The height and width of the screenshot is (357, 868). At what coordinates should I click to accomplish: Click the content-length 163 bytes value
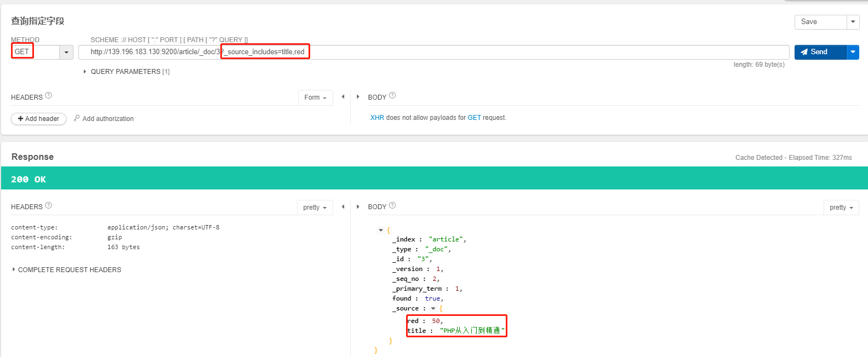[123, 247]
